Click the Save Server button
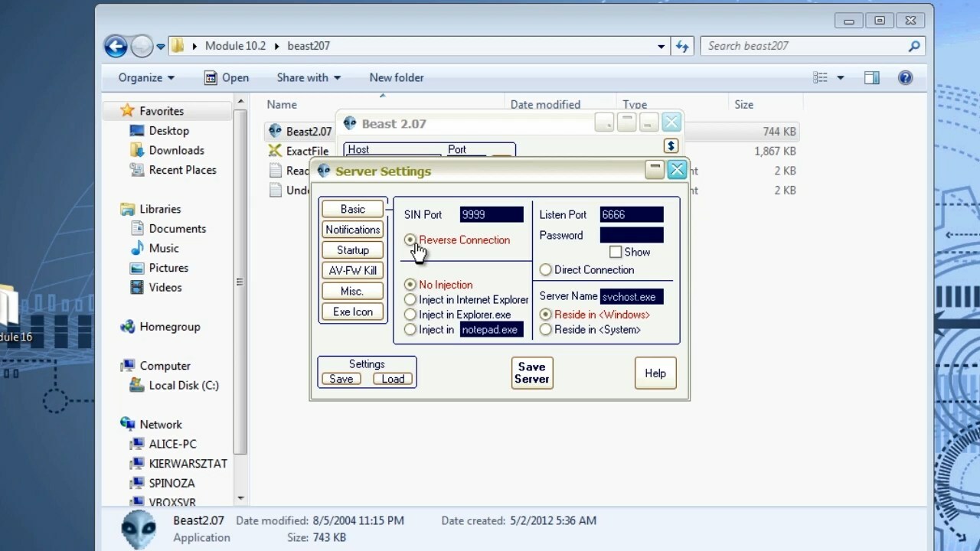The image size is (980, 551). click(532, 373)
